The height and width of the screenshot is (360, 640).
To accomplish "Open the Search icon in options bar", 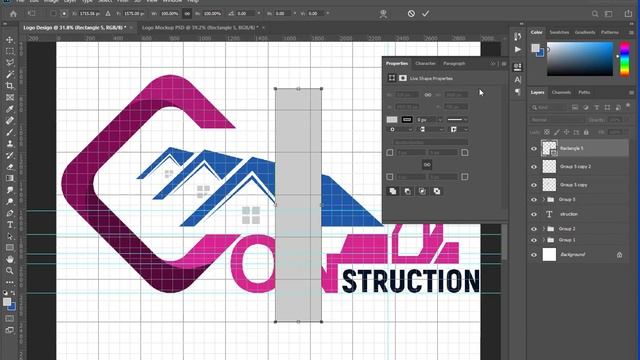I will pos(595,14).
